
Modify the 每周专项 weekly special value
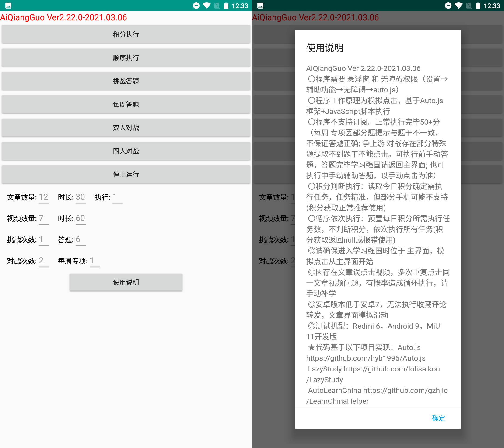click(94, 261)
